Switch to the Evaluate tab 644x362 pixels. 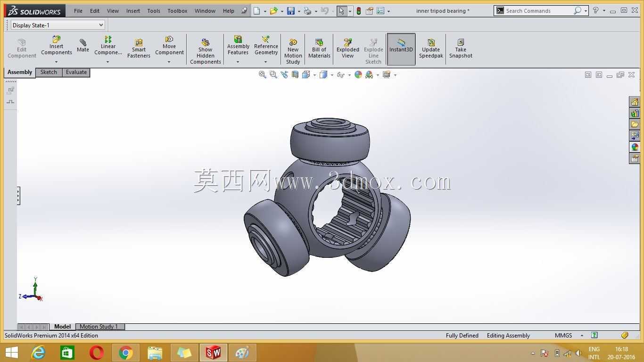[x=76, y=72]
